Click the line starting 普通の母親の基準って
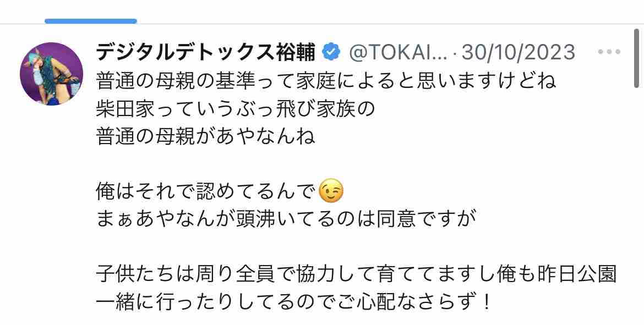This screenshot has width=644, height=325. click(326, 81)
